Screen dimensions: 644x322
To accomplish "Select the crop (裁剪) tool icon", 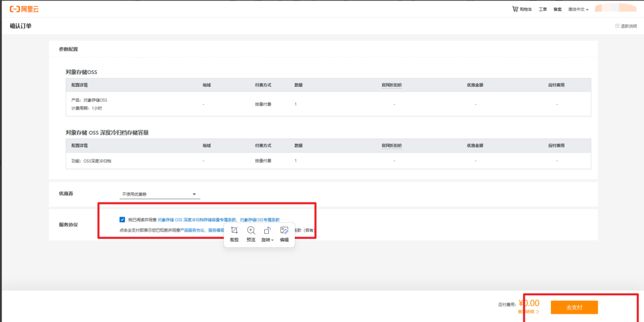I will (x=234, y=230).
